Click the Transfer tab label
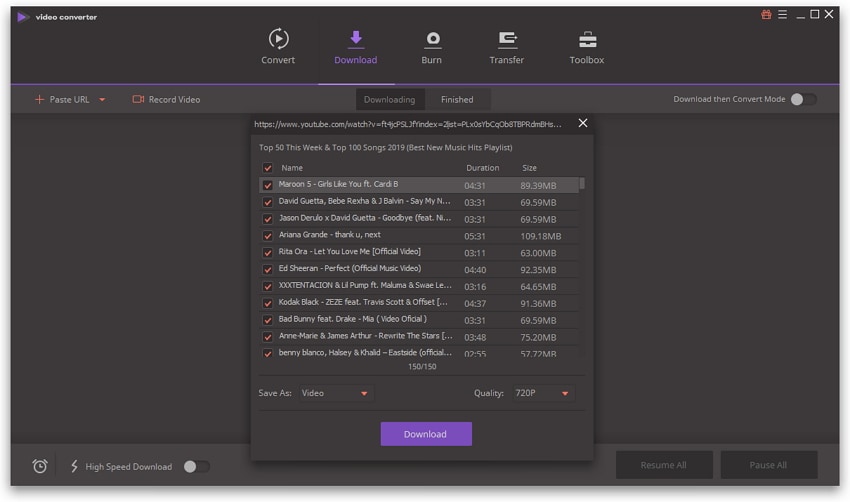850x502 pixels. pos(506,60)
